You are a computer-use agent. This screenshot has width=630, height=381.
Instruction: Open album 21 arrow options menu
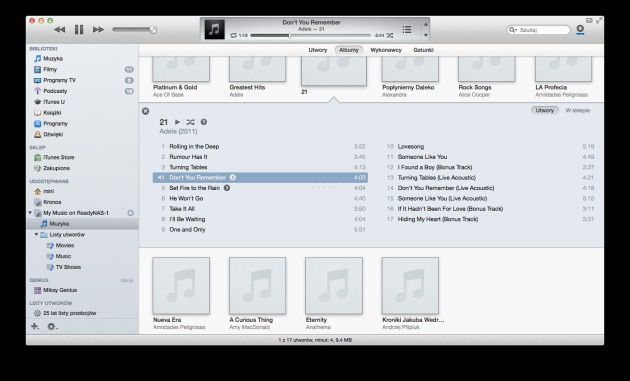[204, 122]
